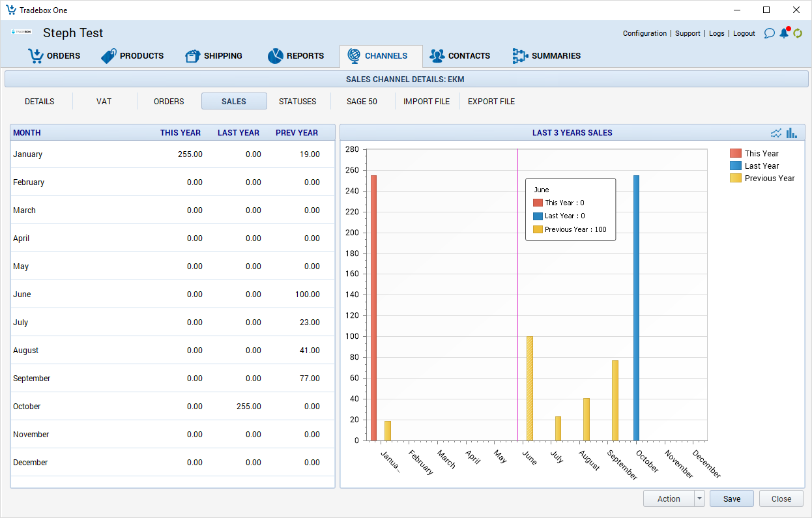Click the blue Last Year legend swatch

(x=736, y=166)
